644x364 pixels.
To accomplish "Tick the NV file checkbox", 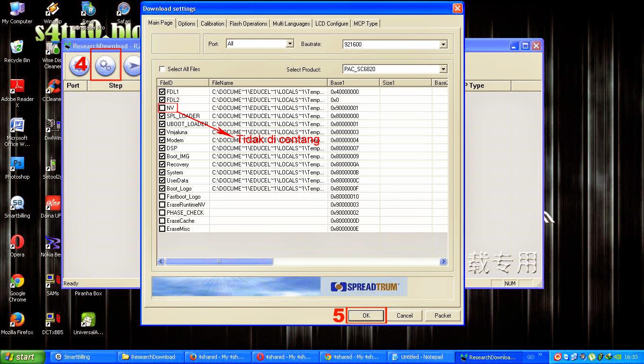I will point(162,108).
